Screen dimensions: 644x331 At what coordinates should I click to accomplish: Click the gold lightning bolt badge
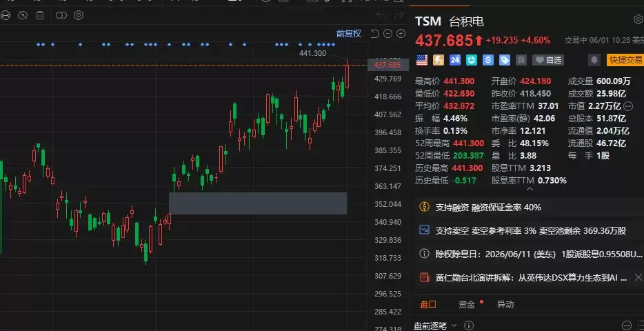439,60
